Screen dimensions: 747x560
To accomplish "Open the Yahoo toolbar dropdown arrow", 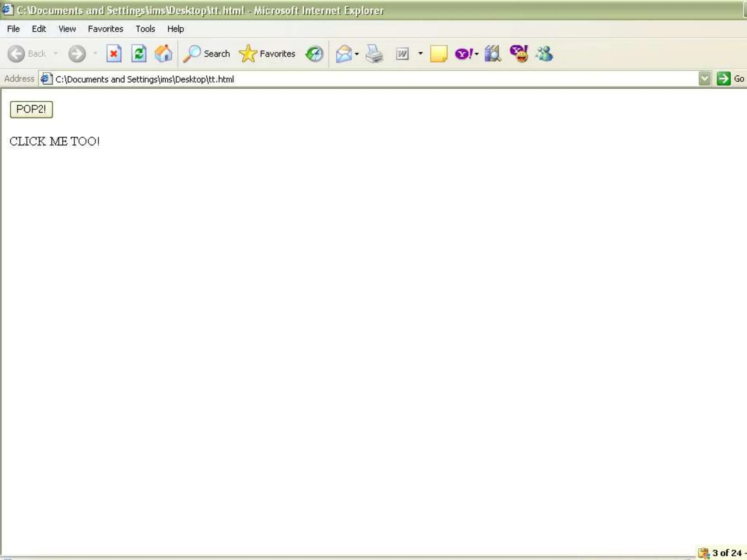I will click(x=477, y=54).
